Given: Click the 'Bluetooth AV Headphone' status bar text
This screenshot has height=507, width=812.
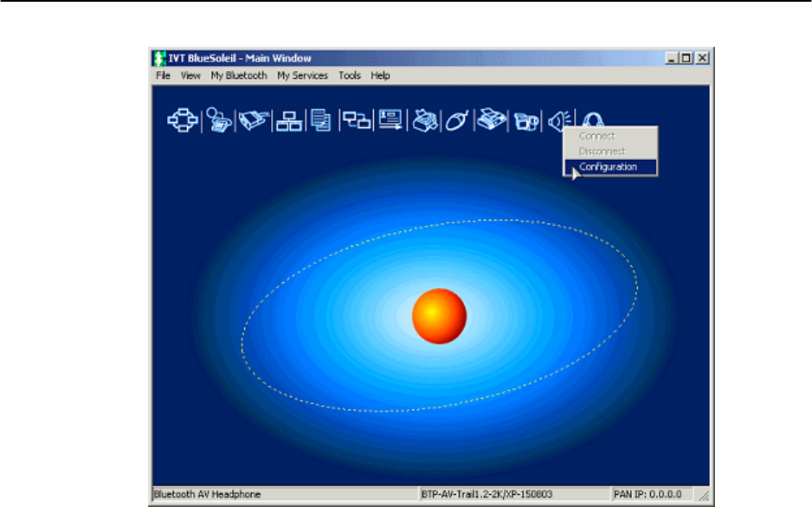Looking at the screenshot, I should (x=207, y=494).
